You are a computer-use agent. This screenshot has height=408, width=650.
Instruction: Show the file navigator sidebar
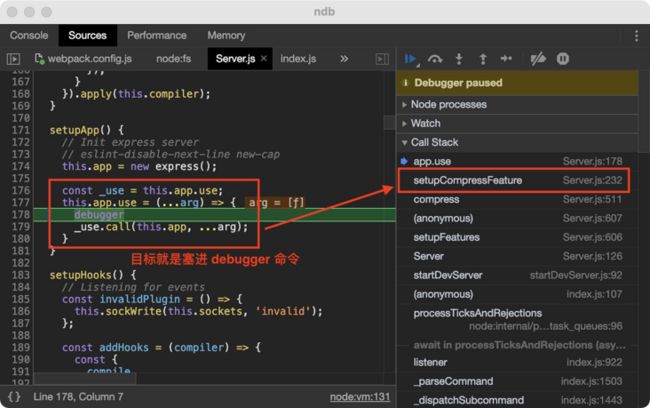tap(13, 59)
